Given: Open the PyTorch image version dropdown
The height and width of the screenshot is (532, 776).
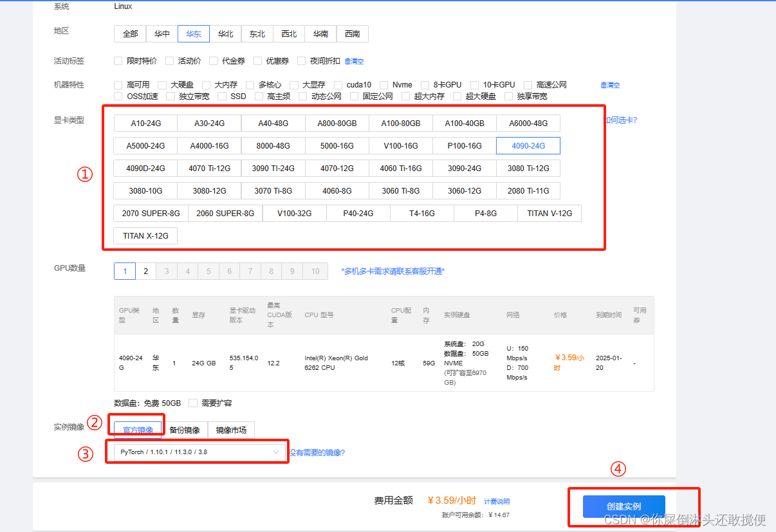Looking at the screenshot, I should click(x=199, y=452).
